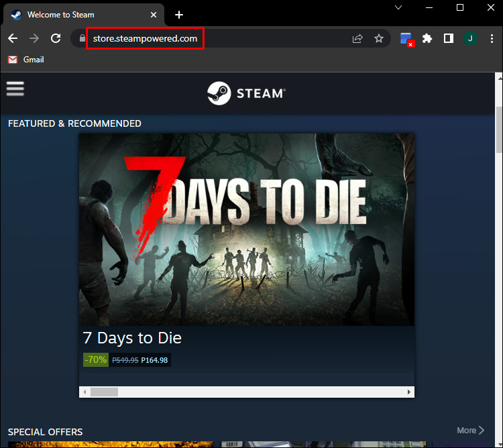Go back with the browser back arrow
This screenshot has height=448, width=503.
coord(13,38)
